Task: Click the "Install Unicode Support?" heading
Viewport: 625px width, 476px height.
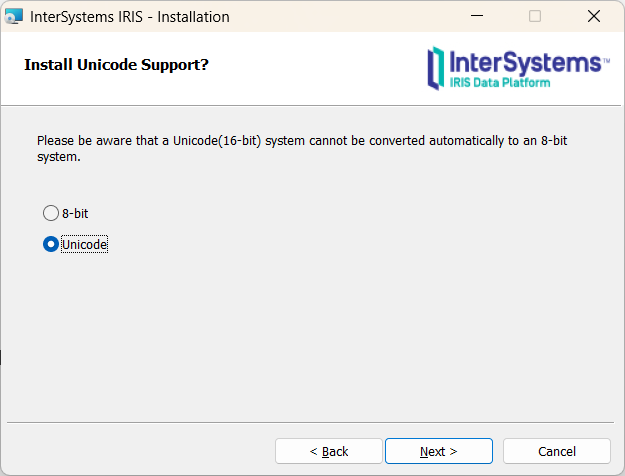Action: (x=116, y=65)
